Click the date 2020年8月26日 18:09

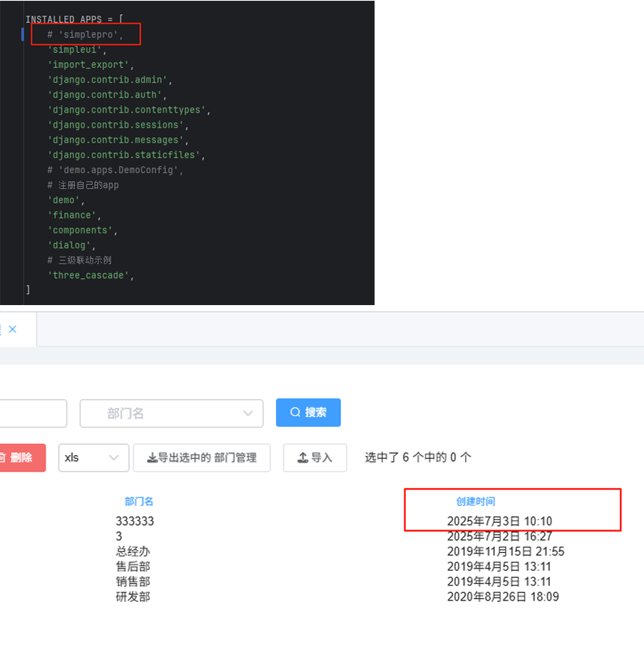point(503,597)
